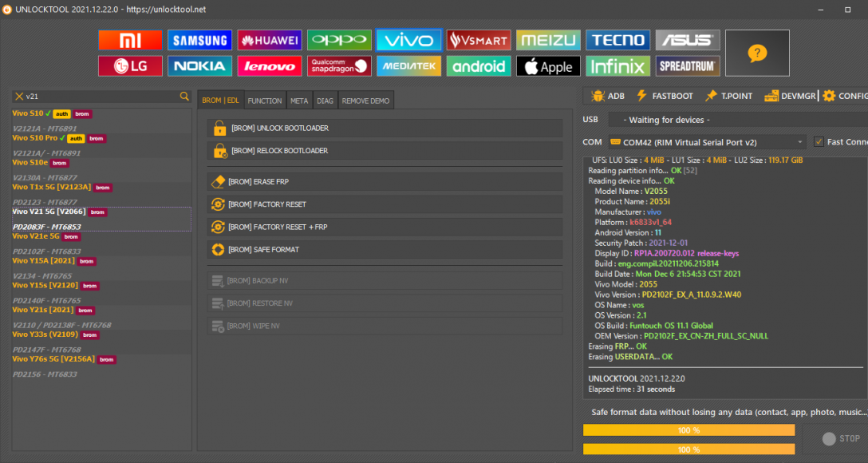868x463 pixels.
Task: Open the CONFIG settings gear
Action: pos(846,96)
